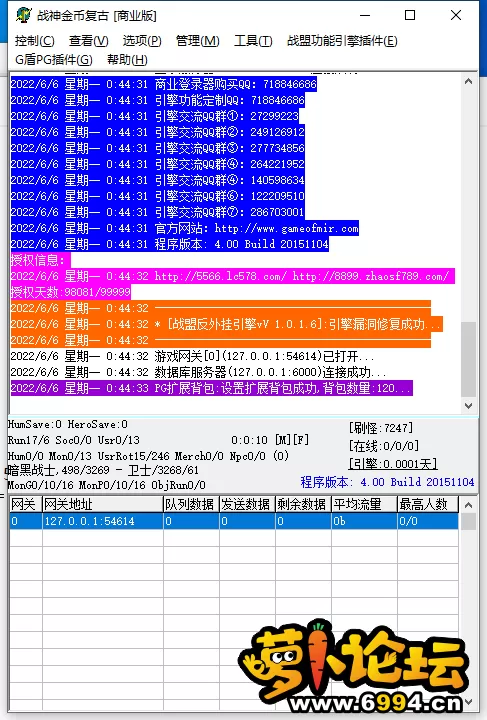Maximize the 战神金币复古 window
This screenshot has height=720, width=487.
click(410, 15)
